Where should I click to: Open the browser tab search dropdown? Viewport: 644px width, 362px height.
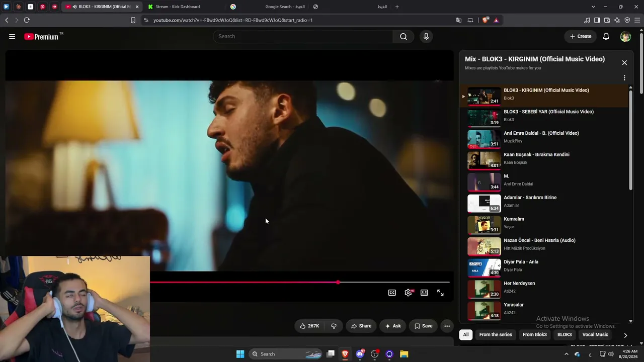pos(593,7)
